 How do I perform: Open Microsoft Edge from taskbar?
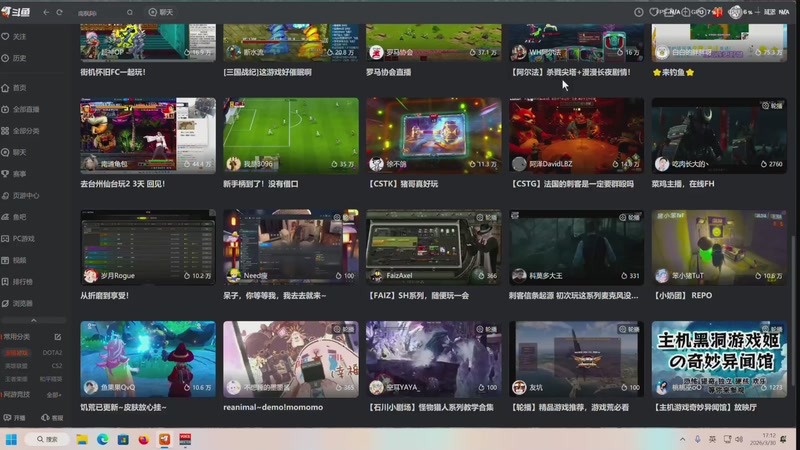click(103, 439)
